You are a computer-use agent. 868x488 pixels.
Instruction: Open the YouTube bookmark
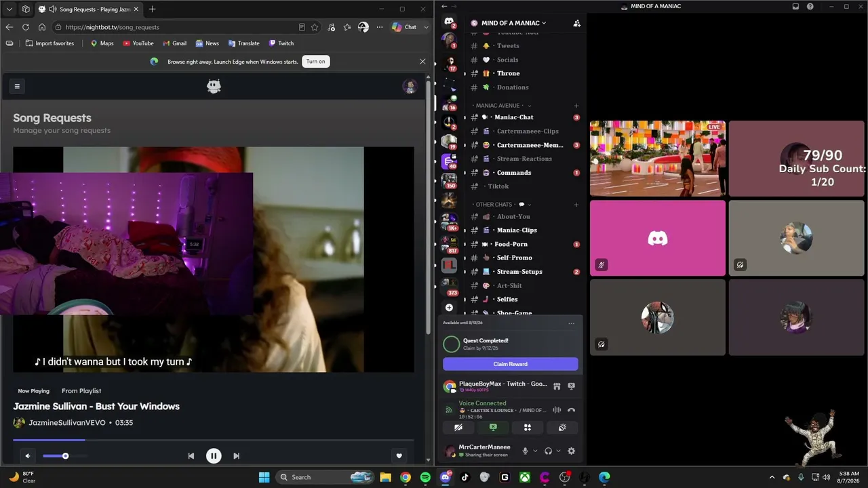point(138,43)
